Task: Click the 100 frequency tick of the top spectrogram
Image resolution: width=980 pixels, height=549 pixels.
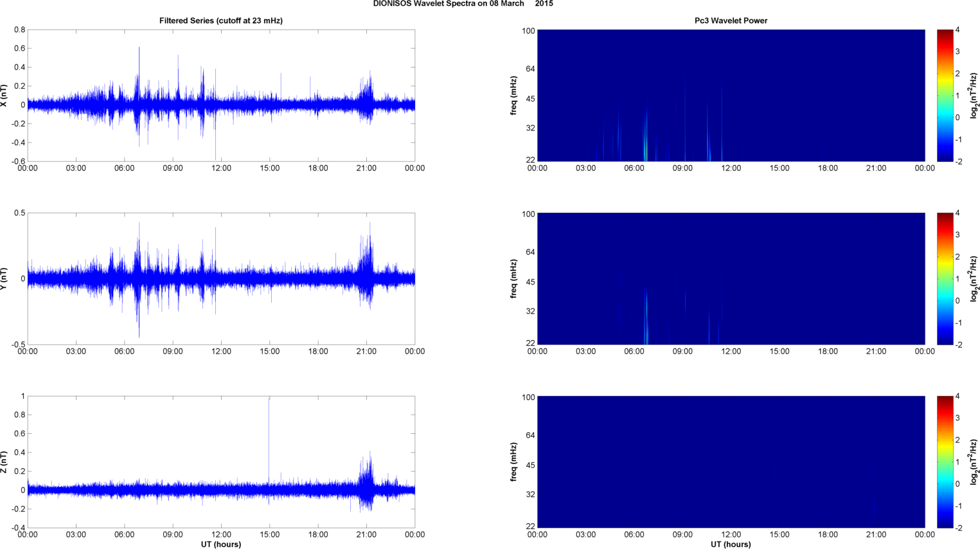Action: [x=528, y=31]
